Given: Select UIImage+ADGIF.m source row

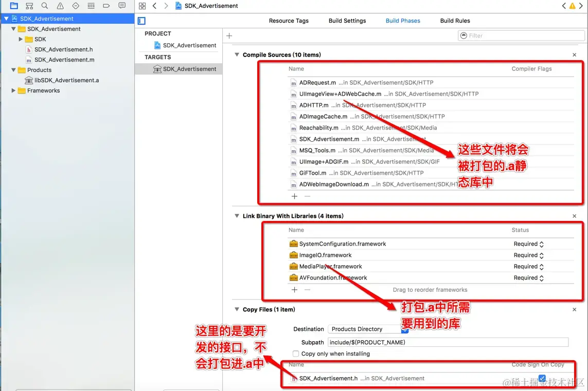Looking at the screenshot, I should pyautogui.click(x=431, y=161).
